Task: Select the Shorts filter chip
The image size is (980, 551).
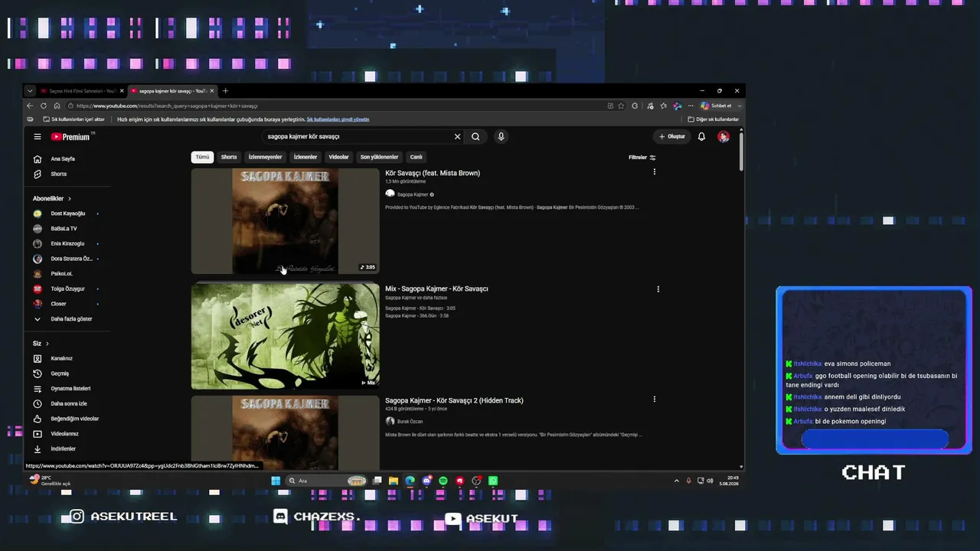Action: 229,157
